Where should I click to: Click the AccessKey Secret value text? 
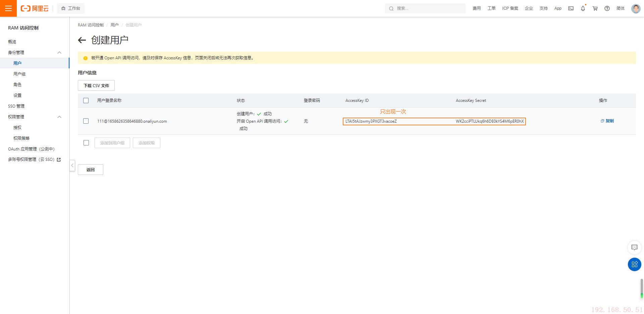tap(490, 121)
